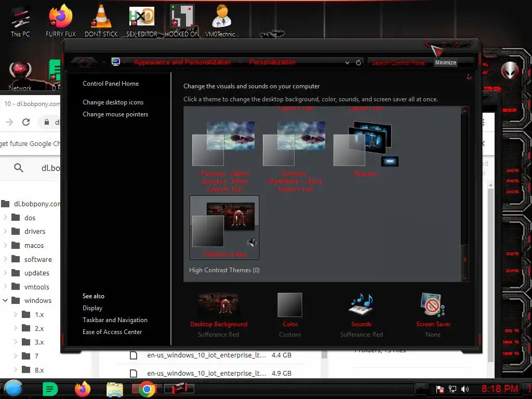532x399 pixels.
Task: Click the network tray icon
Action: tap(453, 389)
